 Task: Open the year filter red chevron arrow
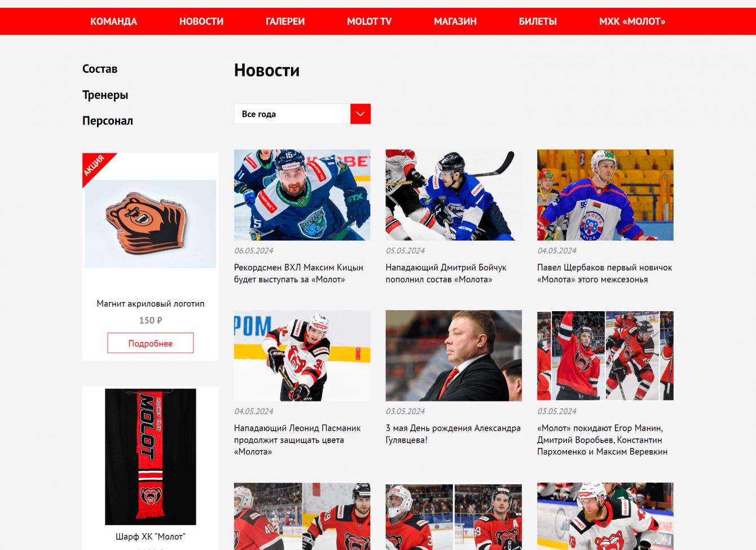pos(360,114)
